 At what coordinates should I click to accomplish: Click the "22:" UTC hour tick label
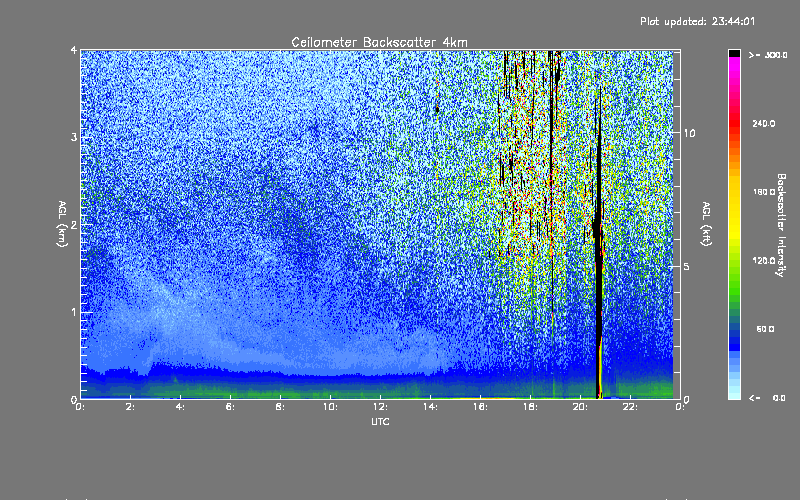(630, 407)
